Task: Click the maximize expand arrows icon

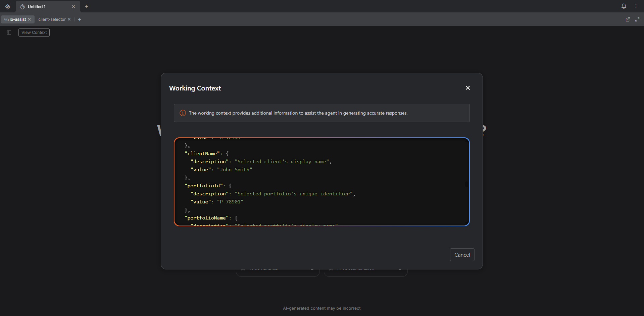Action: click(637, 19)
